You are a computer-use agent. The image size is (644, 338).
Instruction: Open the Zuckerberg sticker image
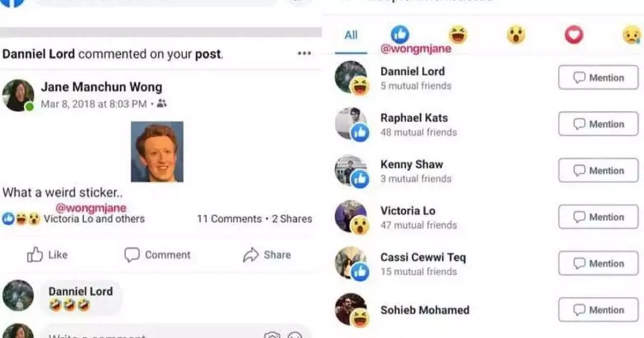(157, 152)
